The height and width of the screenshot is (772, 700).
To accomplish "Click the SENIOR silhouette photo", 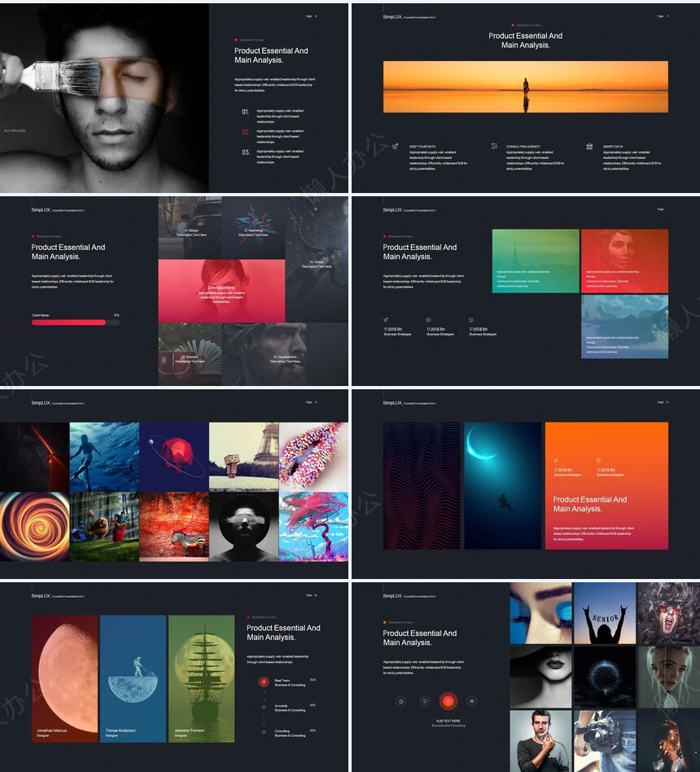I will (605, 613).
